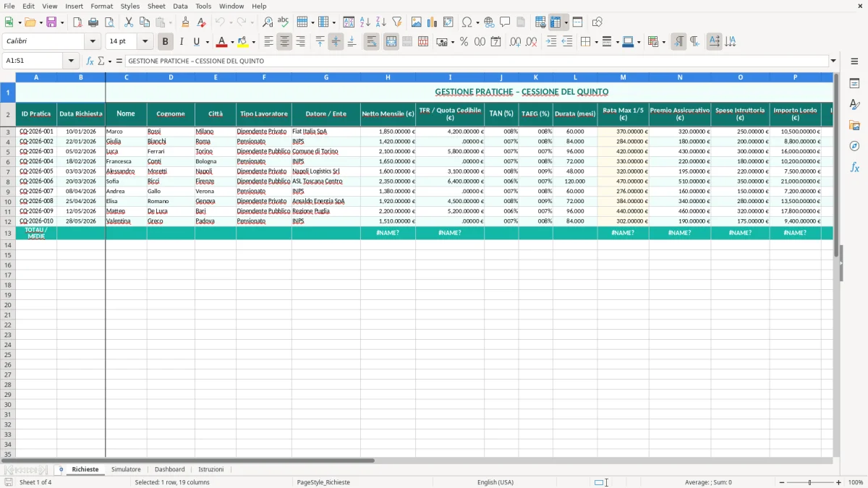The image size is (868, 488).
Task: Open the Data menu
Action: point(180,6)
